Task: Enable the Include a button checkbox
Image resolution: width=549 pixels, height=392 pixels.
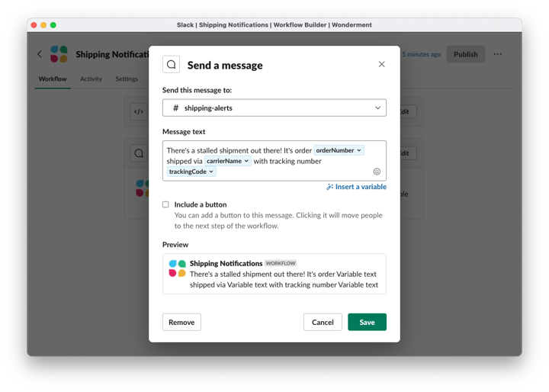Action: (165, 204)
